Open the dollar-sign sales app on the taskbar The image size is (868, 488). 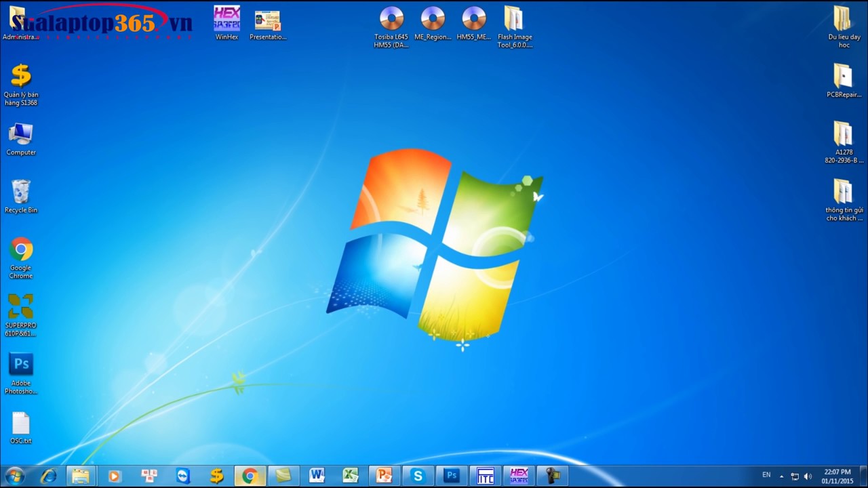[216, 476]
